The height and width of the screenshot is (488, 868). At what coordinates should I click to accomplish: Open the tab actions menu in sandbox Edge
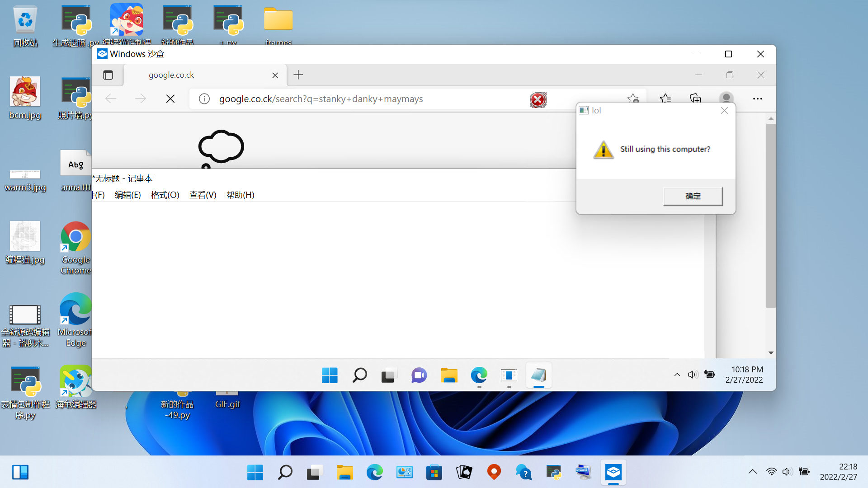pos(108,75)
